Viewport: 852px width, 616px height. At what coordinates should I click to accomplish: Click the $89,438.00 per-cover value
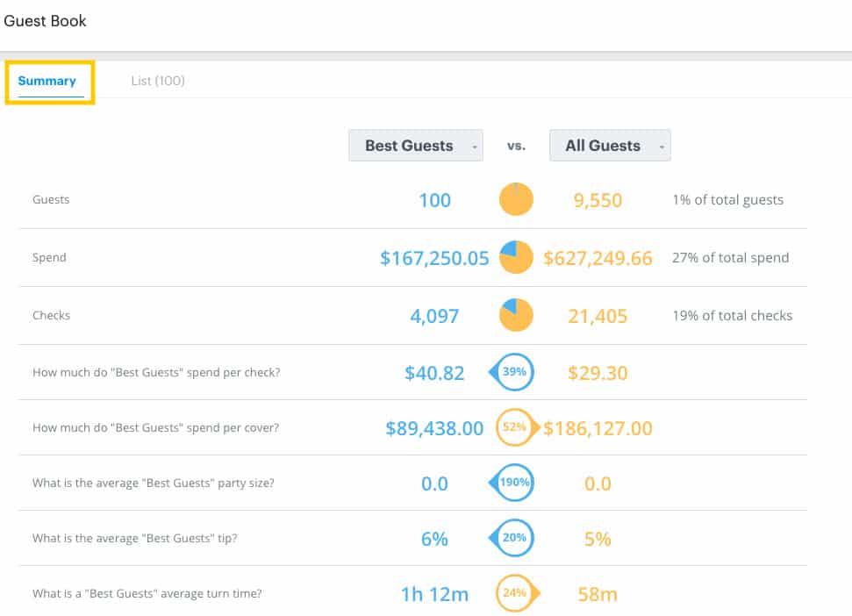tap(434, 428)
